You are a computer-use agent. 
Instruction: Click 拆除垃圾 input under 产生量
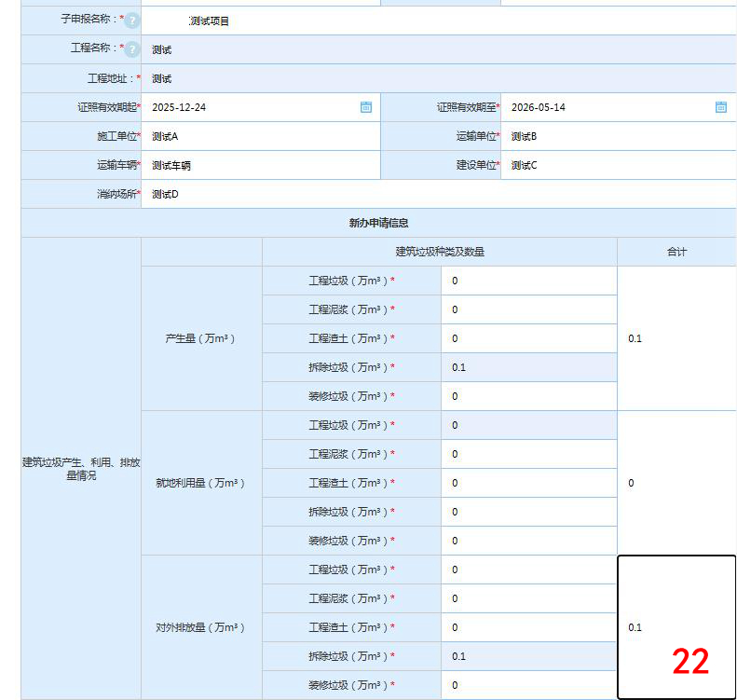tap(528, 367)
